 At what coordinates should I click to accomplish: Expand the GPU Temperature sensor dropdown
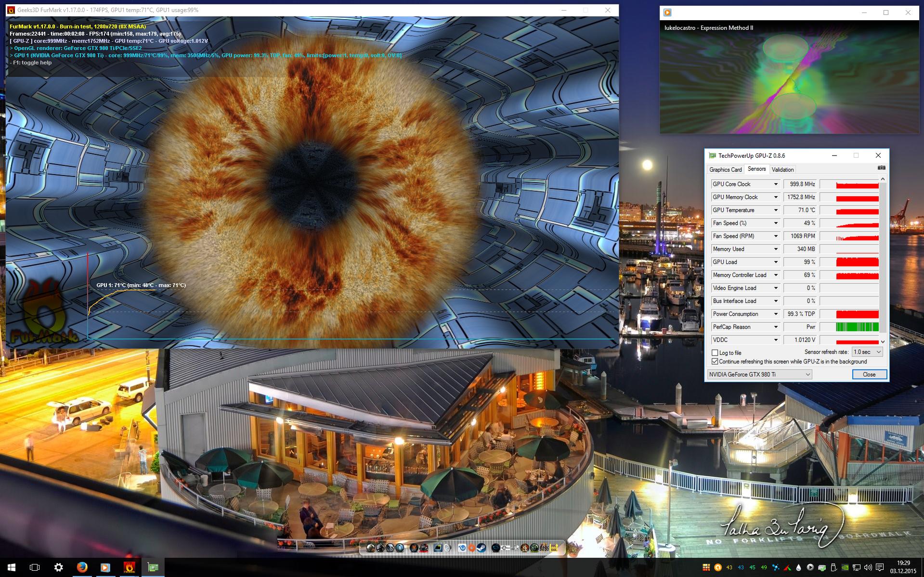[776, 210]
